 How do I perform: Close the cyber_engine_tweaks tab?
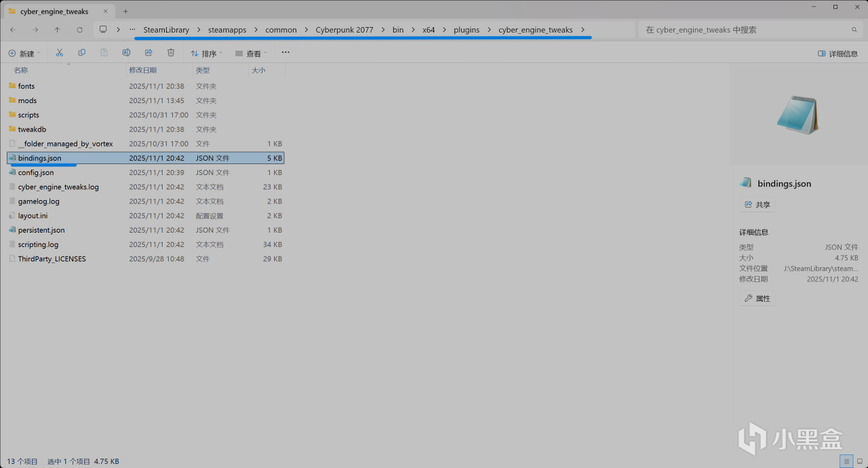pos(105,12)
